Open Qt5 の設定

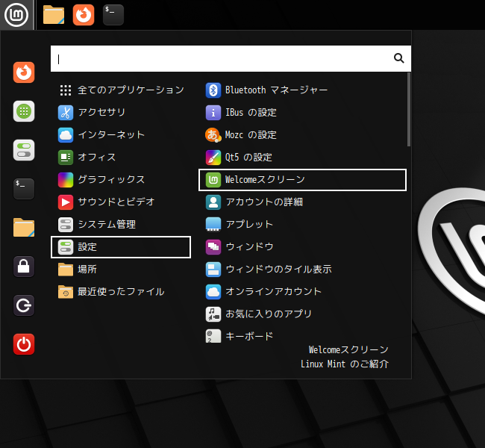tap(302, 158)
